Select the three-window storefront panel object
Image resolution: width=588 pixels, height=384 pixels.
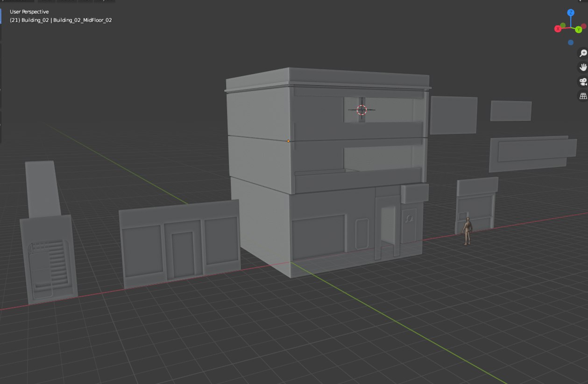pyautogui.click(x=180, y=244)
